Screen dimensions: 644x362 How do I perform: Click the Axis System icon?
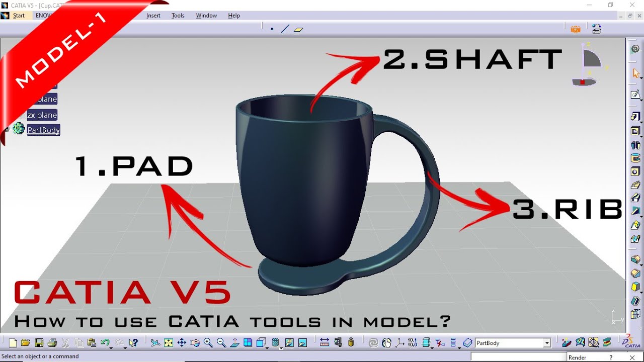[x=399, y=343]
